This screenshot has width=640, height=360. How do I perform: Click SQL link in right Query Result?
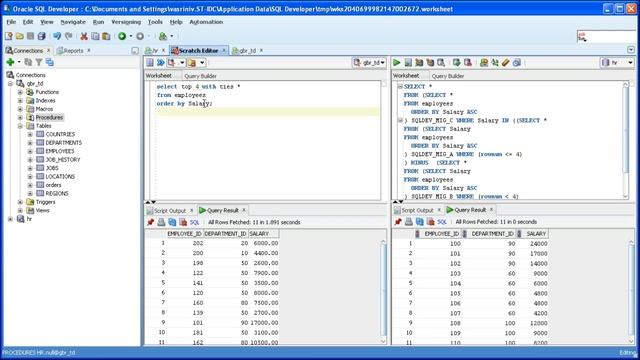pos(442,222)
